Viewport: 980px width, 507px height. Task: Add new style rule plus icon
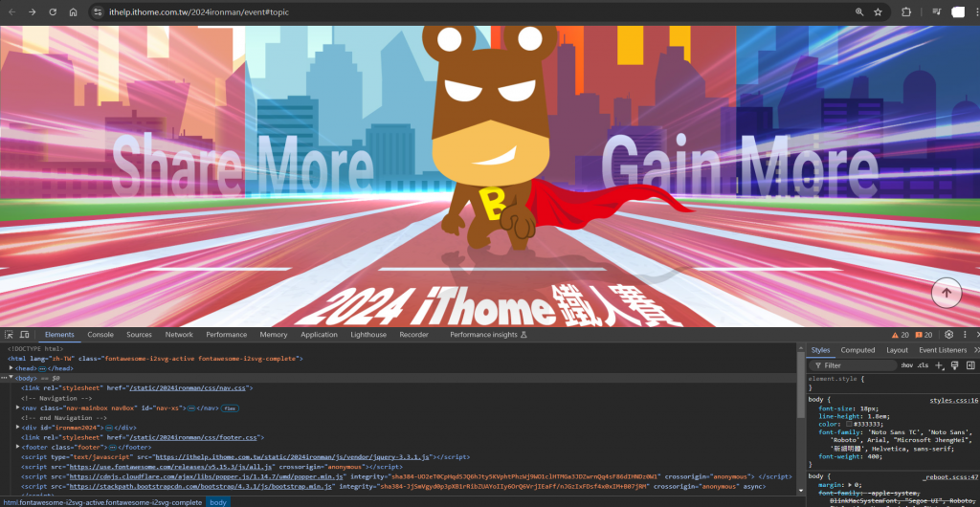939,365
